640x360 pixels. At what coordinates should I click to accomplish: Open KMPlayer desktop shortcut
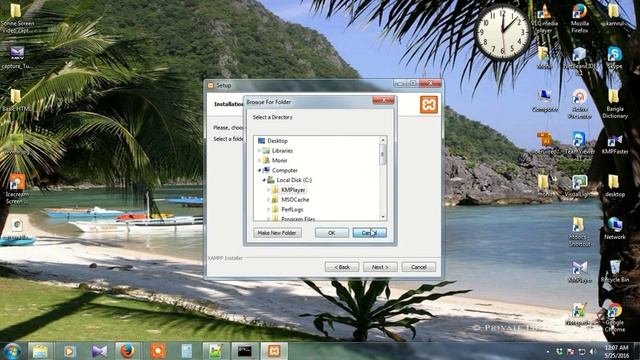[580, 272]
